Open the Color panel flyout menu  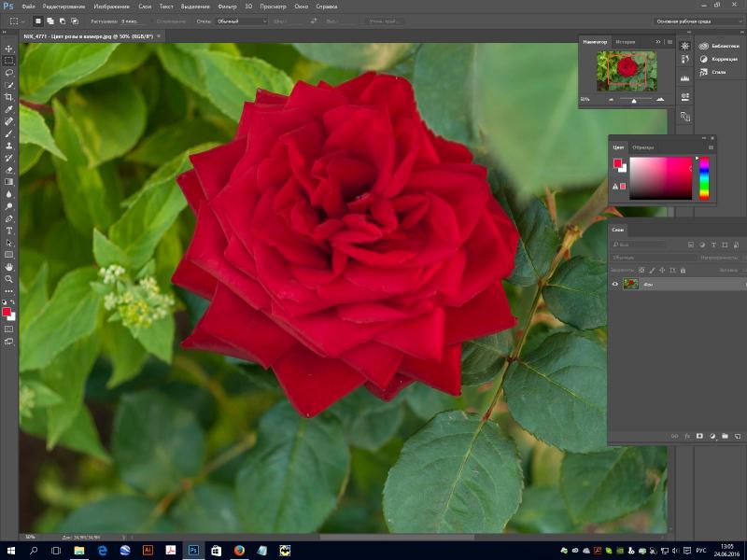711,147
